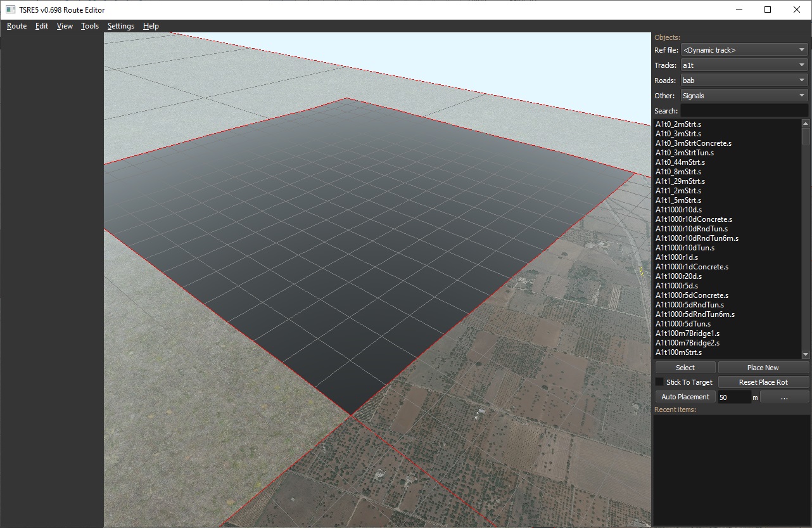Open the Ref file dropdown

[744, 50]
